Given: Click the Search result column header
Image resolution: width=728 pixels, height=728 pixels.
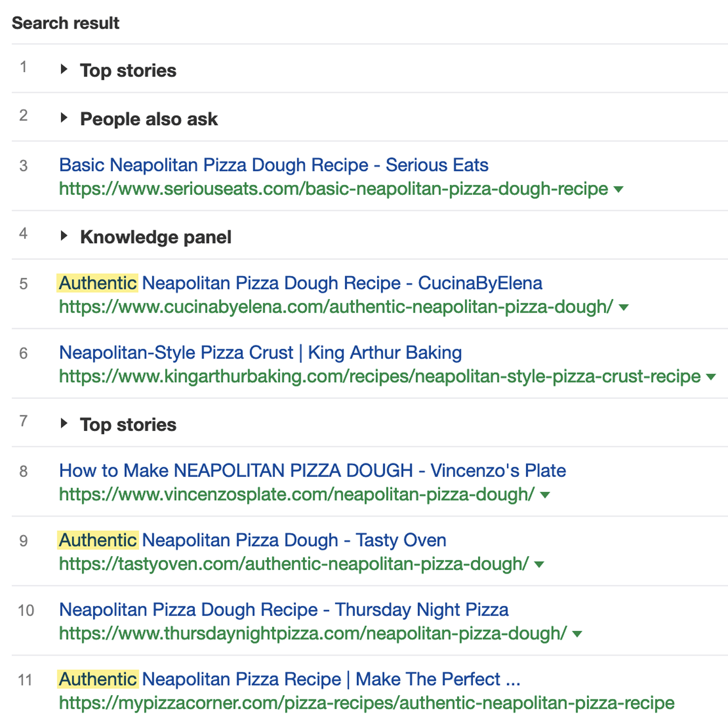Looking at the screenshot, I should click(65, 23).
